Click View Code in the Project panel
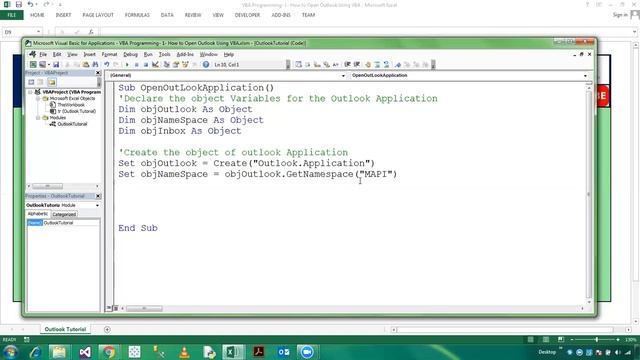The height and width of the screenshot is (360, 640). coord(31,82)
